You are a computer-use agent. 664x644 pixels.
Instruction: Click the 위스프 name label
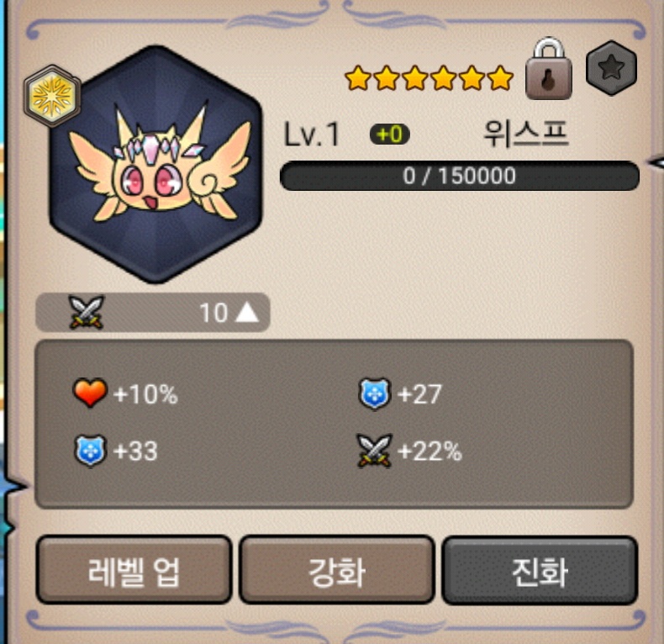(525, 134)
